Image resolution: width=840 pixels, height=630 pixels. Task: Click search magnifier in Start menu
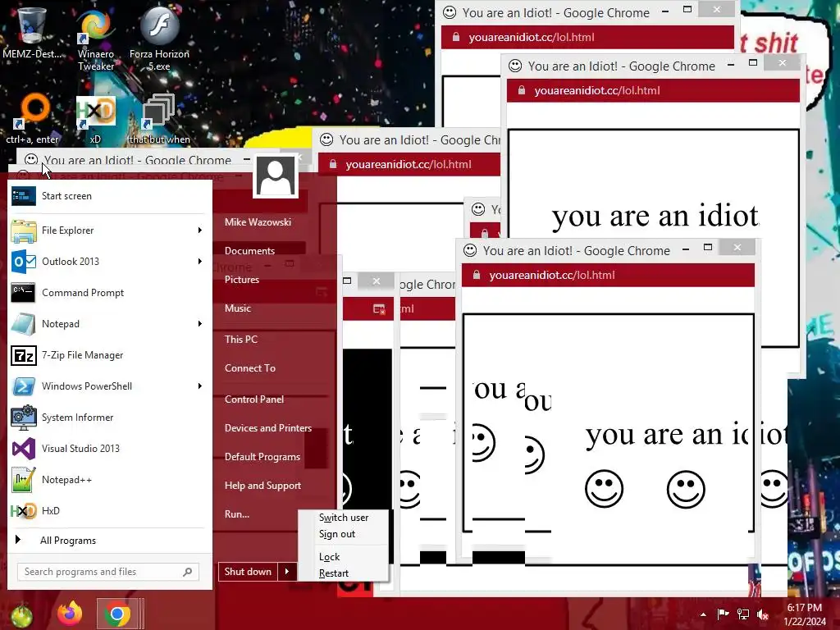pos(188,572)
